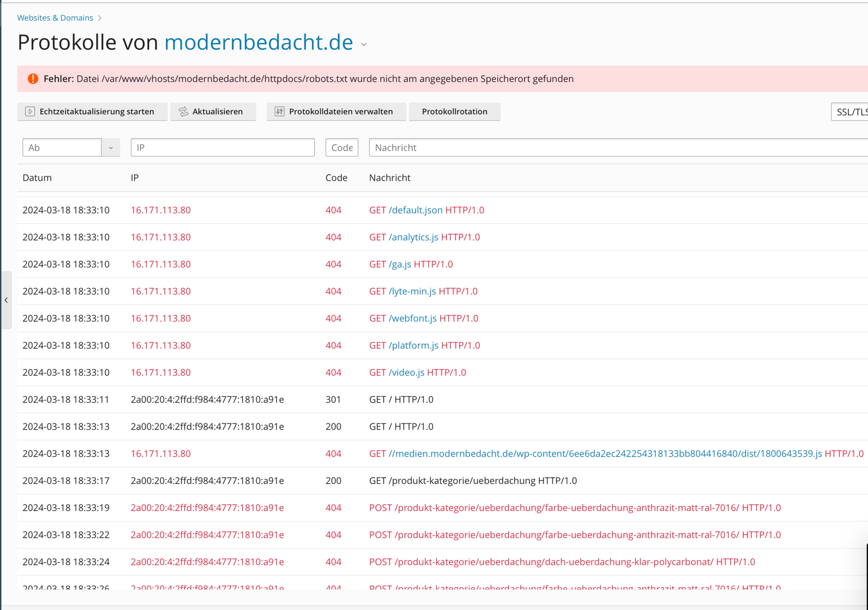The height and width of the screenshot is (610, 868).
Task: Open the /lyte-min.js request link
Action: [x=412, y=291]
